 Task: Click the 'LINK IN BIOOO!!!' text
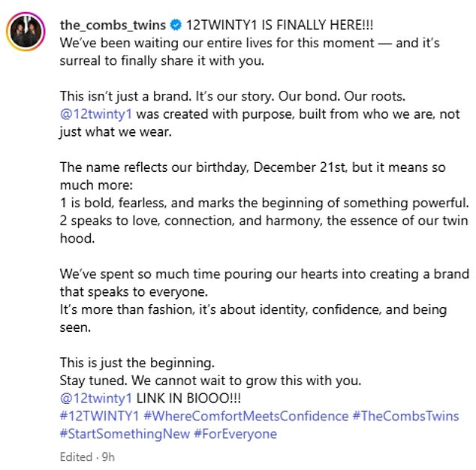click(188, 398)
